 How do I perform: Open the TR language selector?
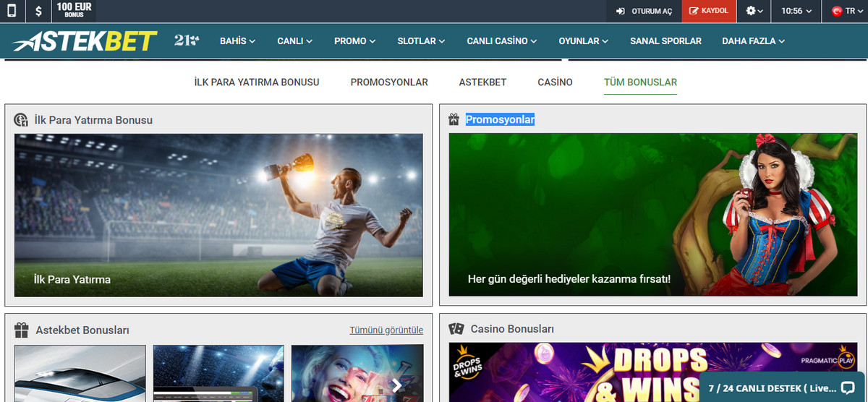click(x=848, y=11)
